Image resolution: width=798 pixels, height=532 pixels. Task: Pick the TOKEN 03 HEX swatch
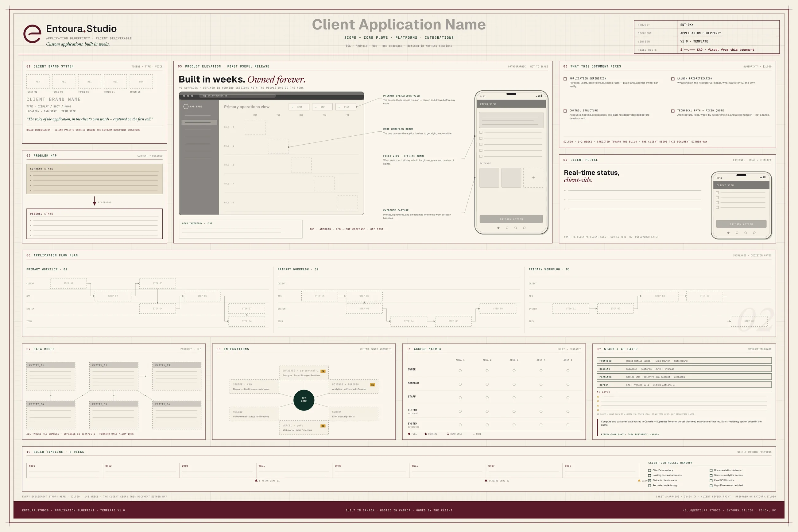click(90, 82)
